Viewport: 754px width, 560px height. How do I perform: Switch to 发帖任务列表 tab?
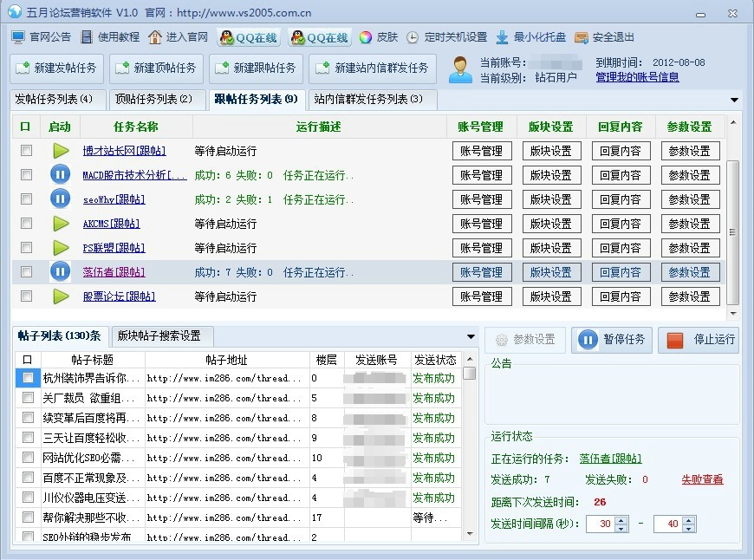(59, 99)
